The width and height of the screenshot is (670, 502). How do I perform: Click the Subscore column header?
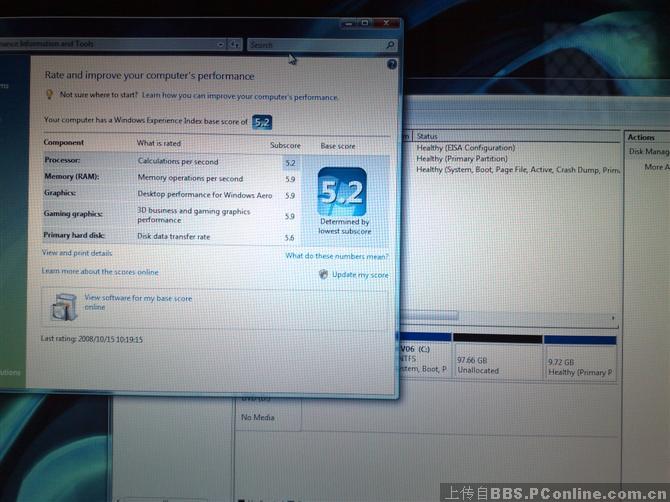coord(285,145)
